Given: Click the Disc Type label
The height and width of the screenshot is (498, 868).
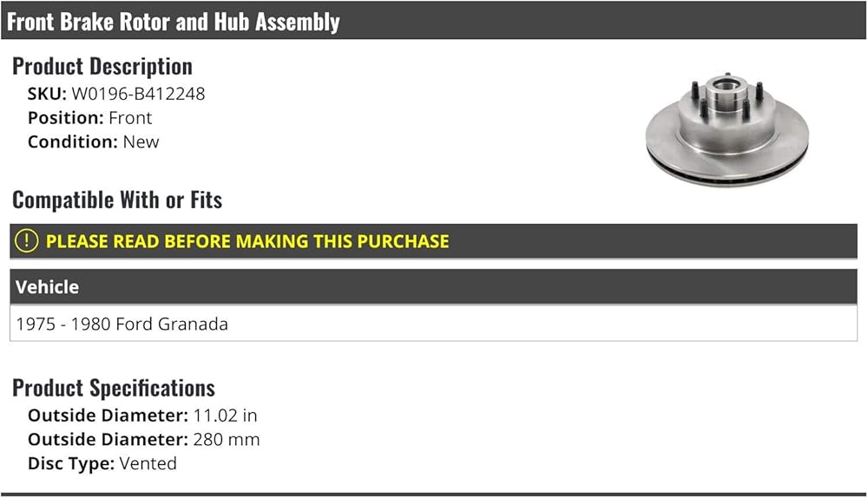Looking at the screenshot, I should [71, 463].
